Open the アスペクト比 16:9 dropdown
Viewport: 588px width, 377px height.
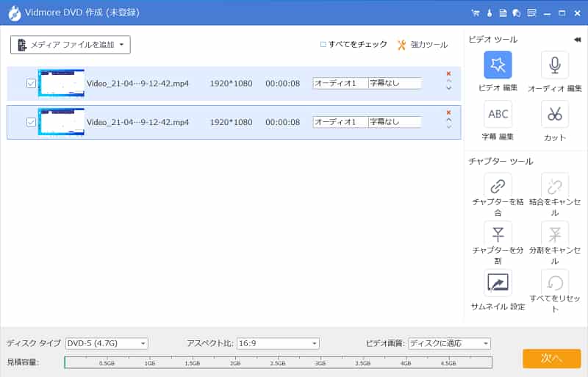pyautogui.click(x=278, y=343)
